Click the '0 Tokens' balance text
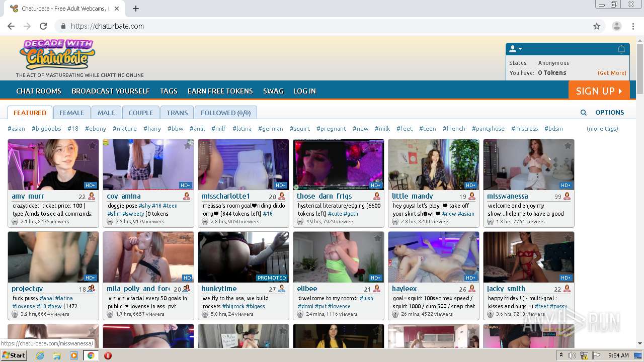 point(552,73)
